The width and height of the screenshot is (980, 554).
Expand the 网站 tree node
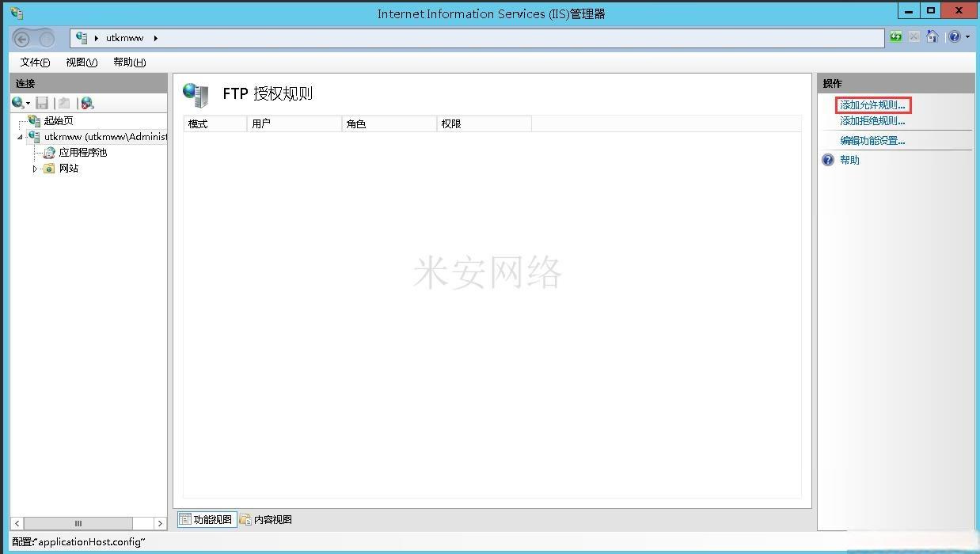pyautogui.click(x=35, y=169)
